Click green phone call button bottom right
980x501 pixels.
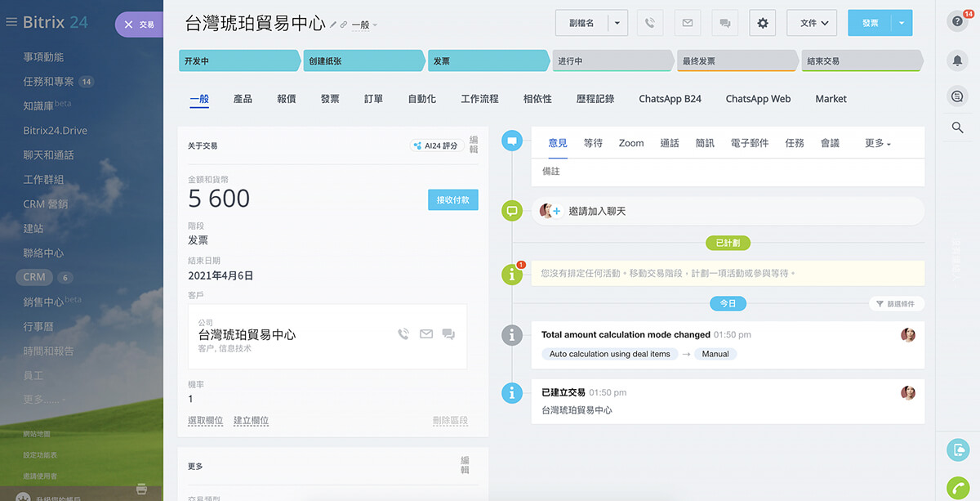[x=958, y=488]
